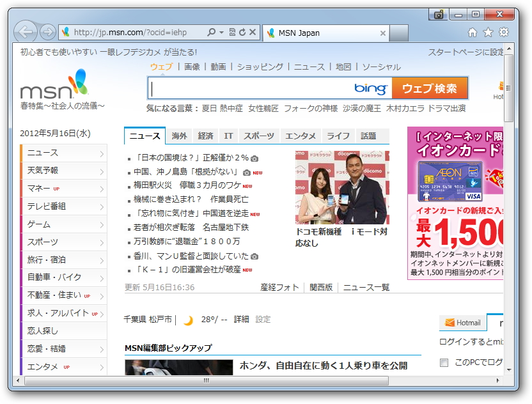Open the Tools gear icon
Image resolution: width=532 pixels, height=404 pixels.
click(x=504, y=32)
